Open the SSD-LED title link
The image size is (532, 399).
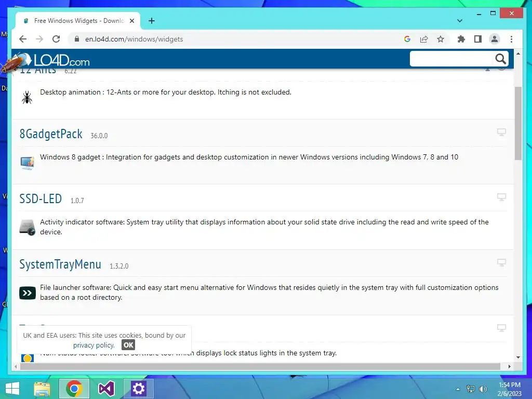tap(41, 199)
